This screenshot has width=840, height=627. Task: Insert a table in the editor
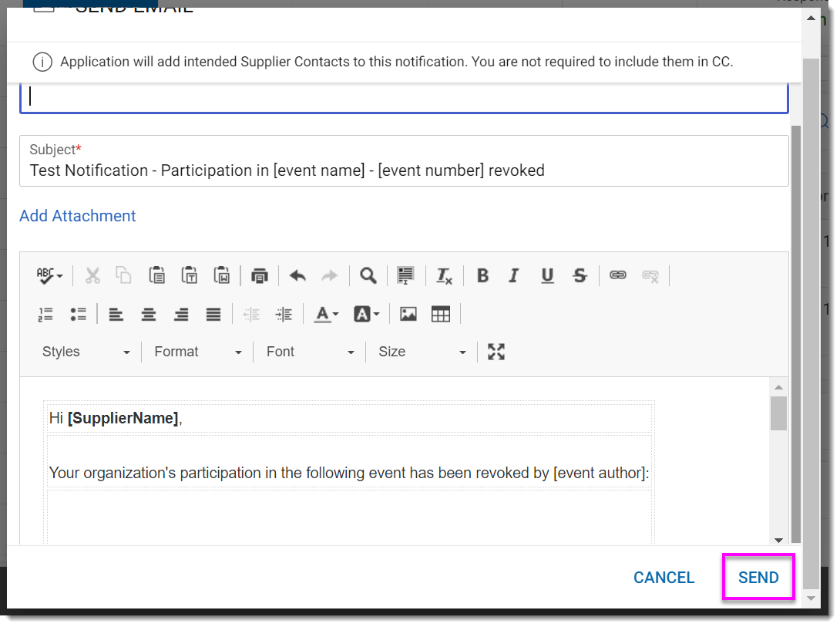coord(441,314)
